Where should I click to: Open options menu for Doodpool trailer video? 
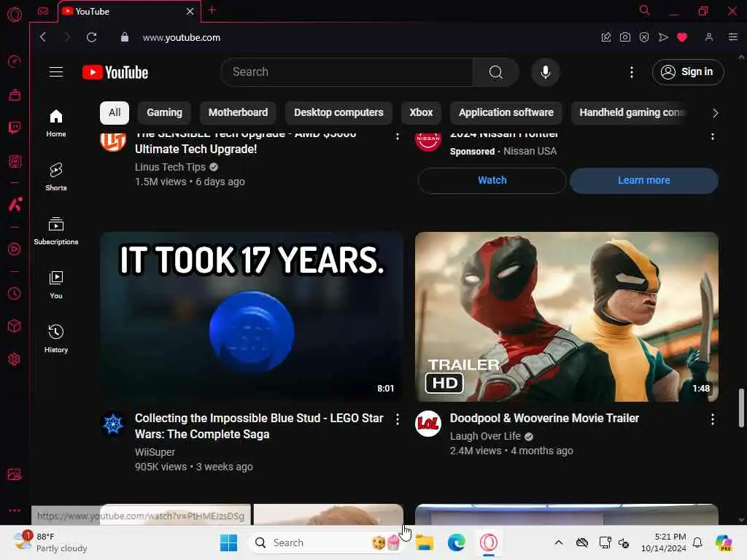(712, 419)
